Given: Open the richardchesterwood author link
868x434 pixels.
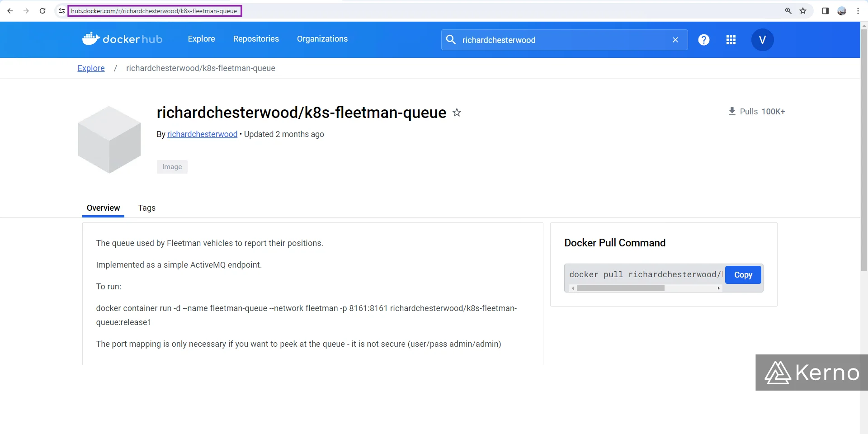Looking at the screenshot, I should click(x=202, y=134).
